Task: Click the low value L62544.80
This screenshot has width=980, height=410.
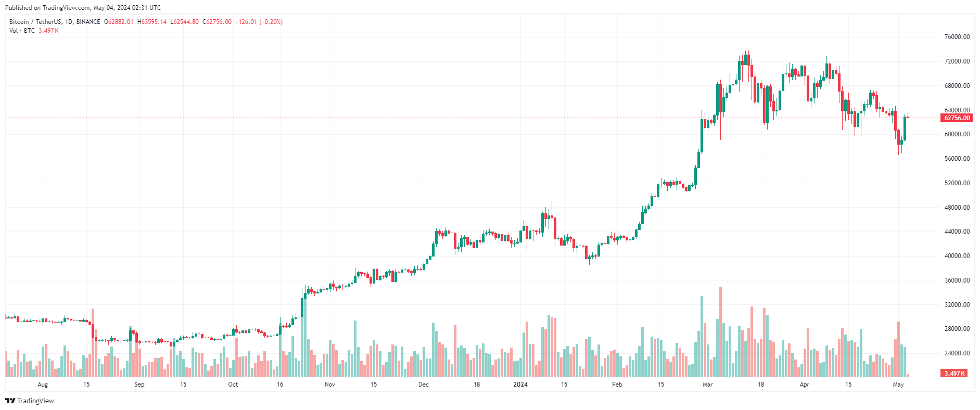Action: pyautogui.click(x=184, y=22)
